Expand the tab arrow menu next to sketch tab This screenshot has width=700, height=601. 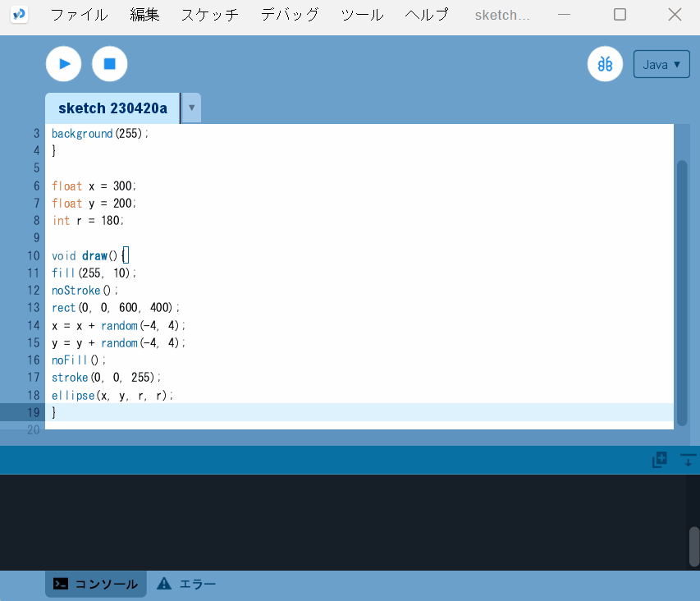[x=191, y=108]
